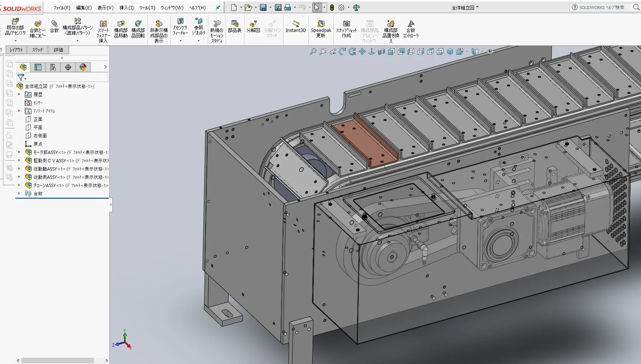The width and height of the screenshot is (641, 364).
Task: Open the 部品表 bill of materials tool
Action: click(x=235, y=26)
